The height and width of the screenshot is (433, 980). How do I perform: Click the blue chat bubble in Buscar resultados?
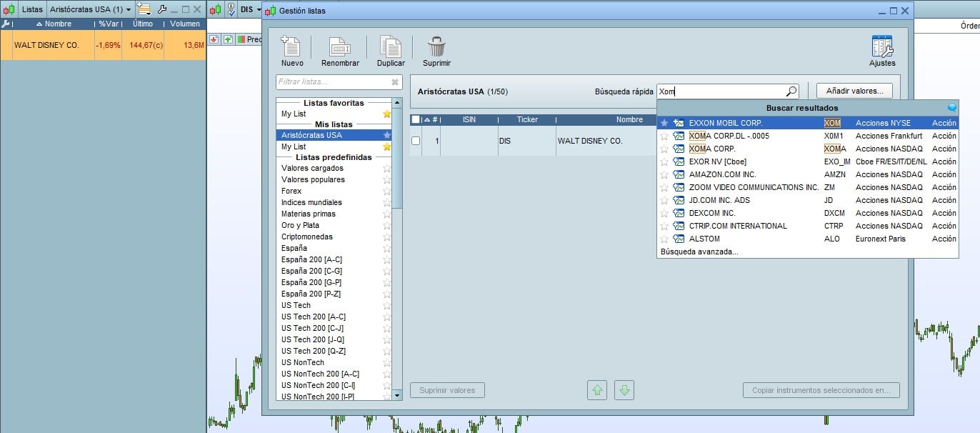[951, 108]
